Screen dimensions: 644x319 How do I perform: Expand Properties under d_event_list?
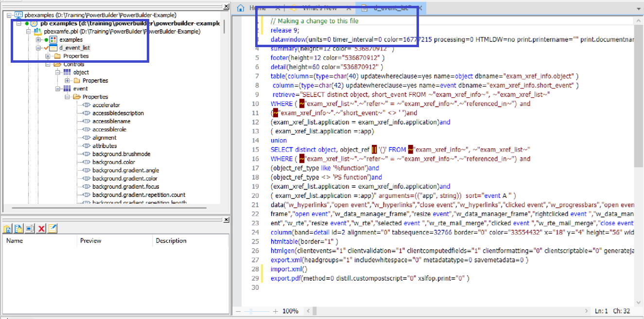(x=48, y=56)
